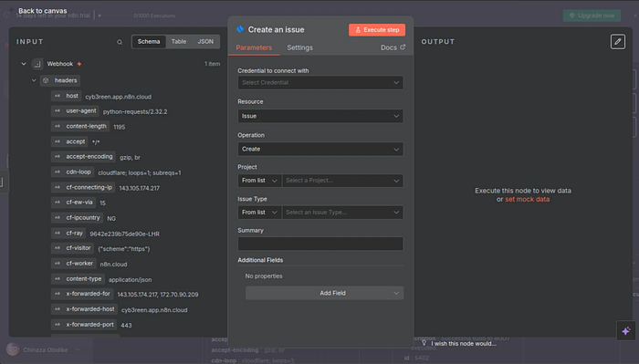Screen dimensions: 639x364
Task: Click the accept-encoding field pill
Action: pos(83,157)
